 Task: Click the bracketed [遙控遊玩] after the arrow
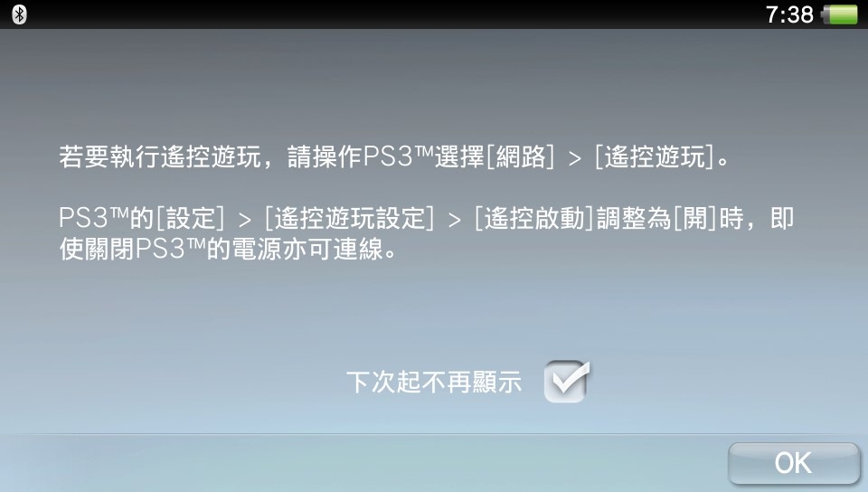655,157
